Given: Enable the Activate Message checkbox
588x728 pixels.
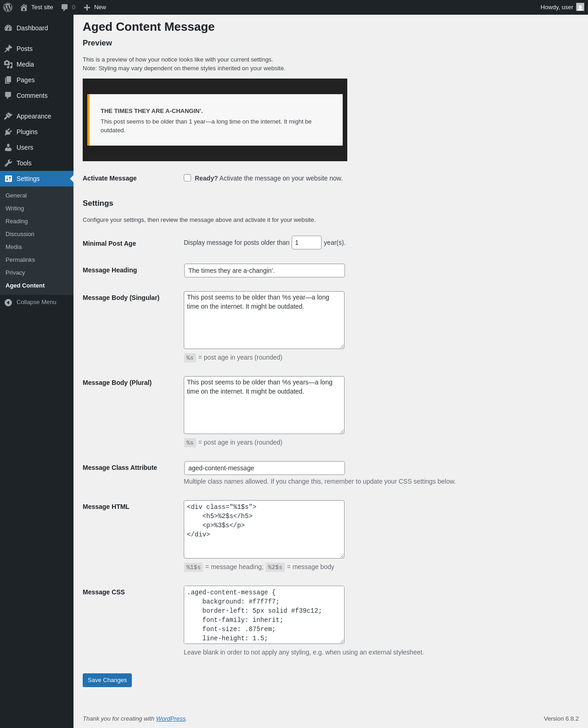Looking at the screenshot, I should tap(187, 178).
